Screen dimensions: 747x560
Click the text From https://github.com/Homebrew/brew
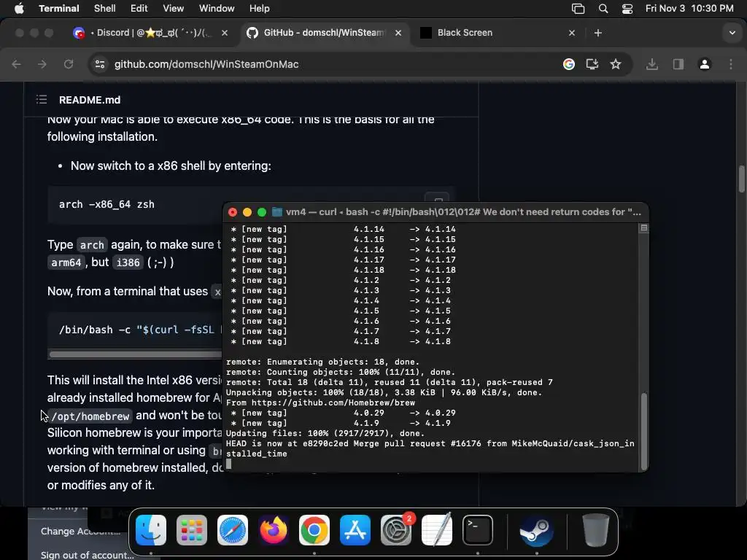[321, 402]
